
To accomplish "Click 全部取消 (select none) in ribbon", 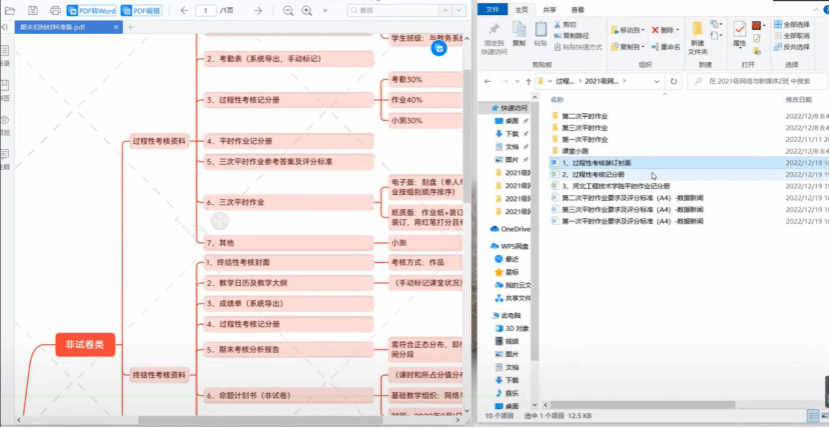I will pos(794,35).
